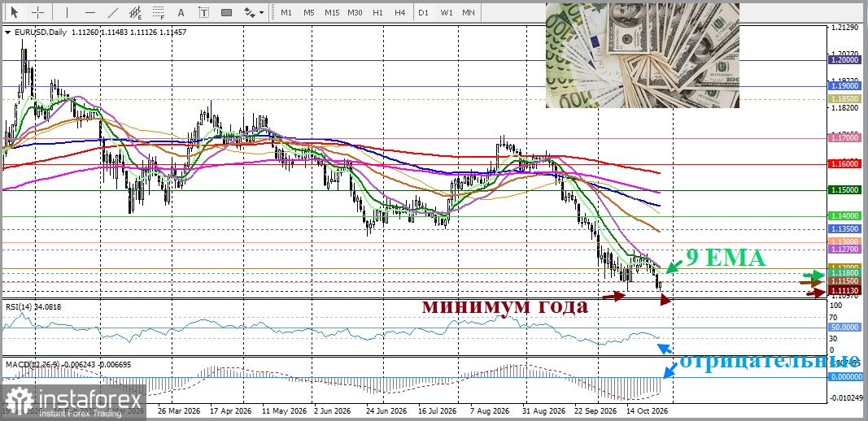This screenshot has width=868, height=421.
Task: Select the Fibonacci Retracement tool
Action: pyautogui.click(x=159, y=11)
